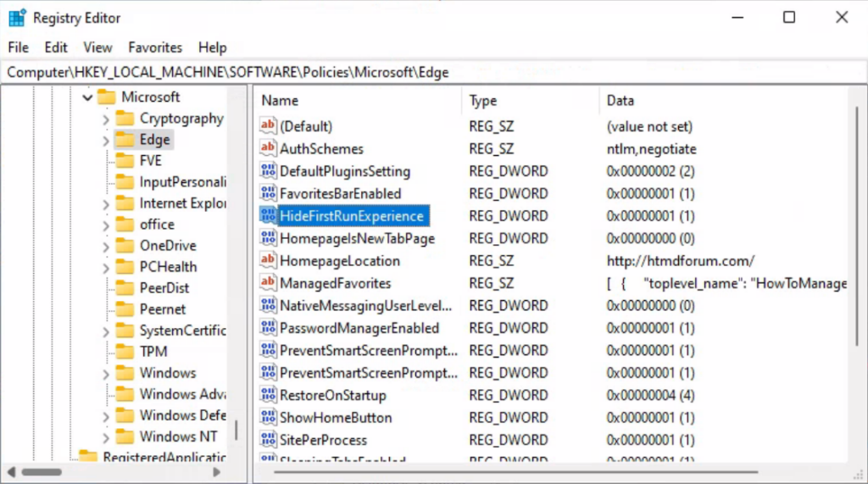Expand the Windows Defender key
Screen dimensions: 868x484
pyautogui.click(x=106, y=416)
